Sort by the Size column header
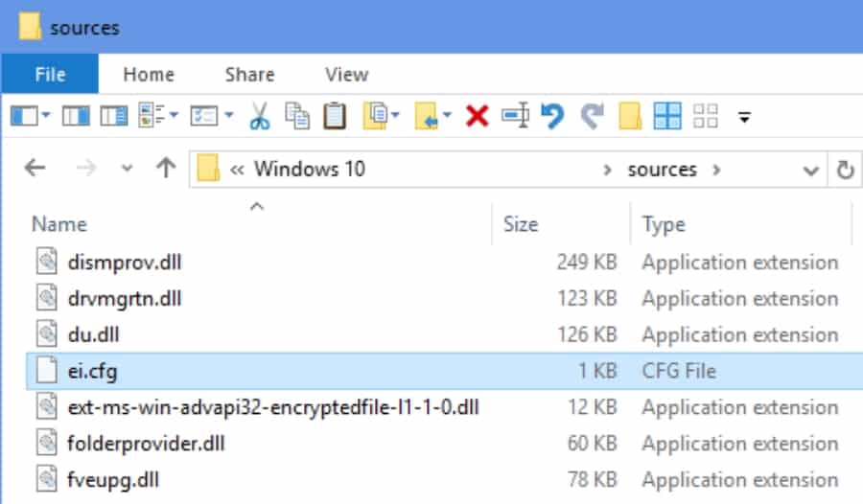Image resolution: width=863 pixels, height=504 pixels. [x=521, y=224]
